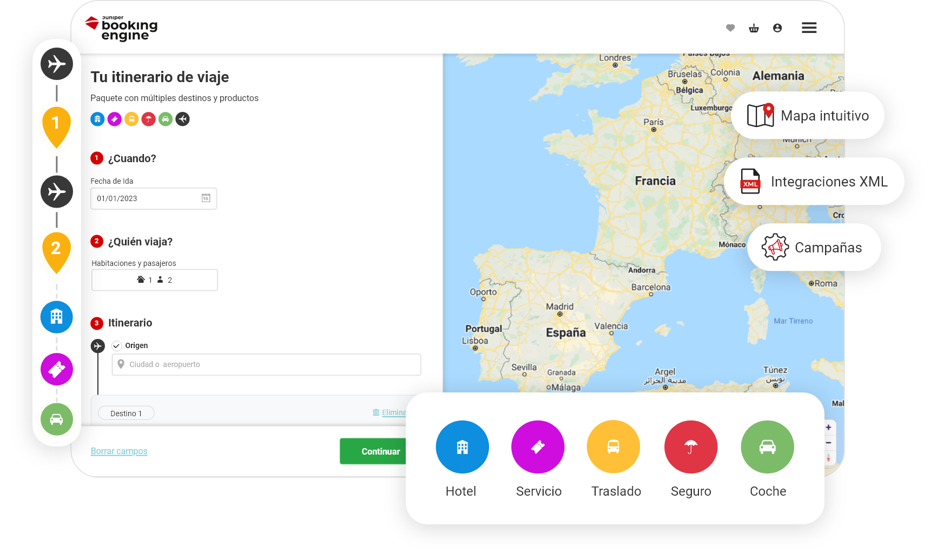
Task: Click the user account icon
Action: 777,28
